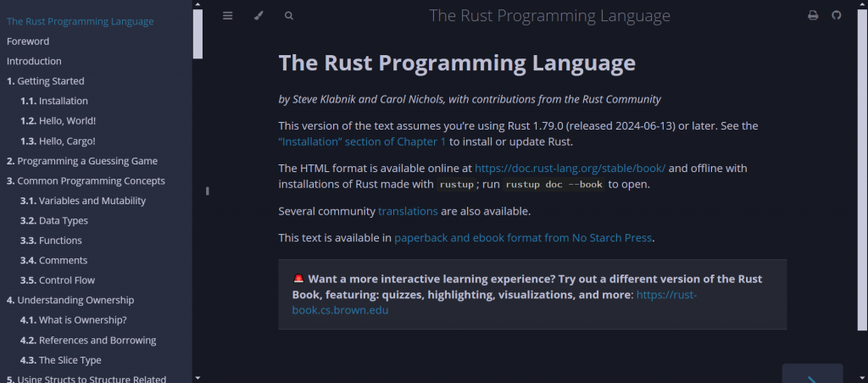Open the community translations link
This screenshot has width=868, height=383.
pyautogui.click(x=408, y=212)
